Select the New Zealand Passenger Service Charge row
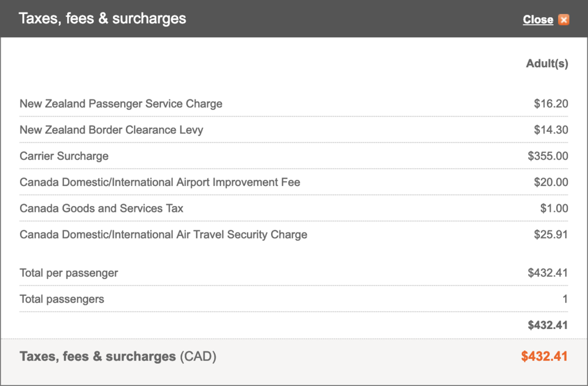Screen dimensions: 588x386 [x=121, y=104]
